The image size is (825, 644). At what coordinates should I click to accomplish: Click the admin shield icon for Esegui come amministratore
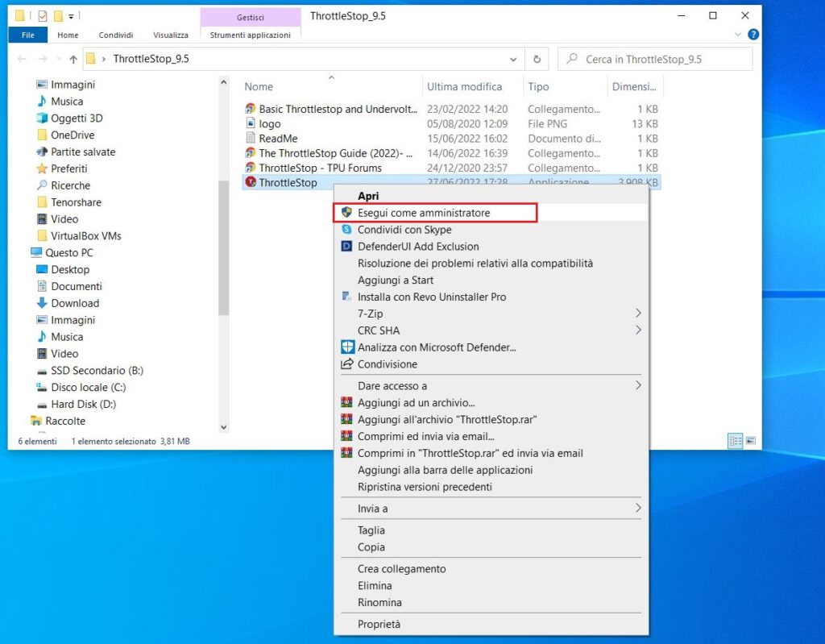346,212
